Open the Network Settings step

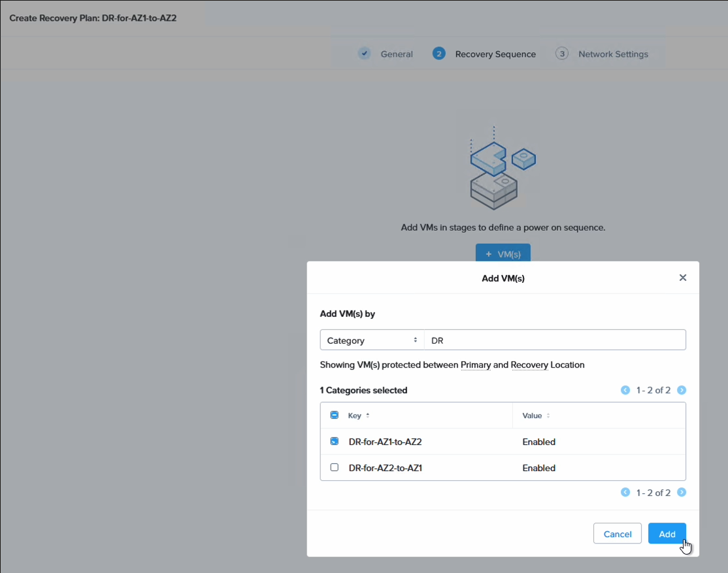613,54
